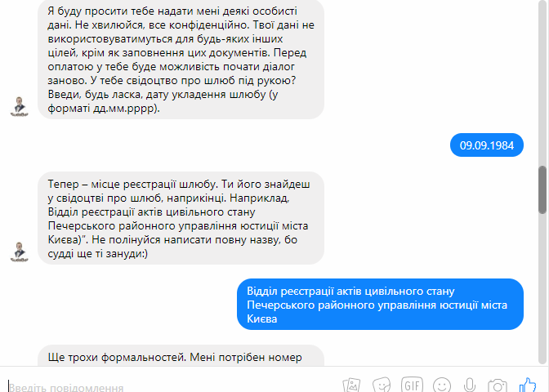Viewport: 549px width, 392px height.
Task: Open the camera to take a photo
Action: pos(498,385)
